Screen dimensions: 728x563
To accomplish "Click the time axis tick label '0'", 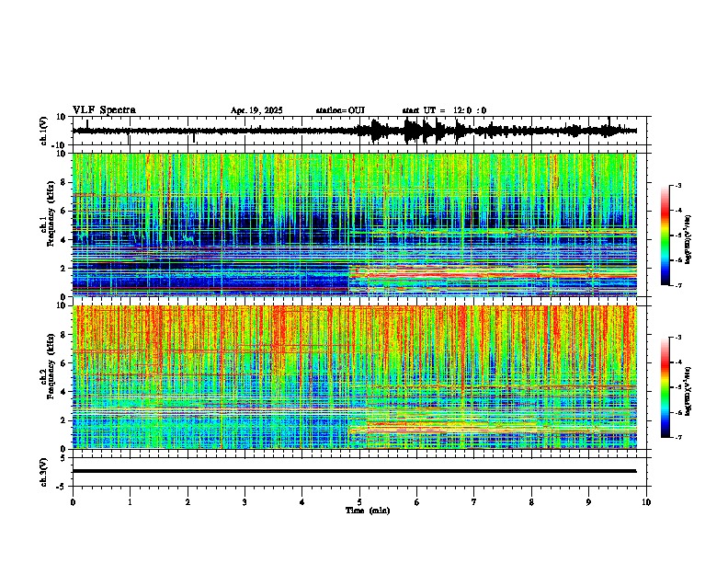I will 73,502.
